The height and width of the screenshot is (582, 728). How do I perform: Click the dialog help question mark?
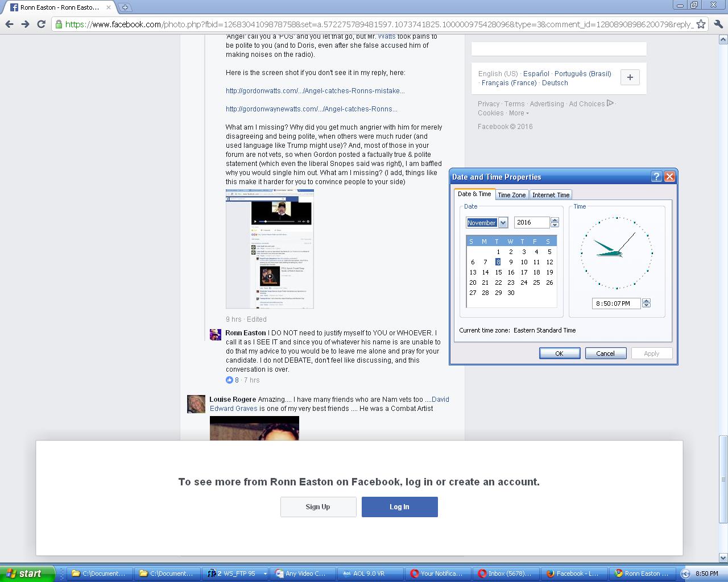[x=656, y=177]
